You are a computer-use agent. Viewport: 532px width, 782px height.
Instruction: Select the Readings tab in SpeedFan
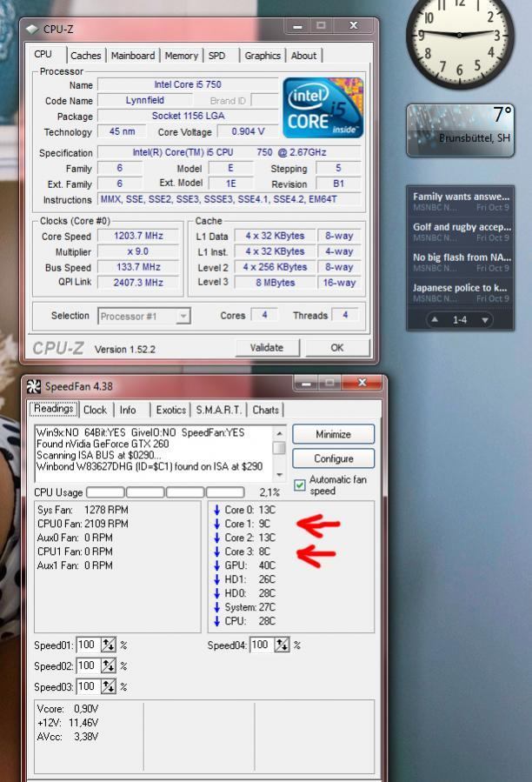(x=53, y=409)
